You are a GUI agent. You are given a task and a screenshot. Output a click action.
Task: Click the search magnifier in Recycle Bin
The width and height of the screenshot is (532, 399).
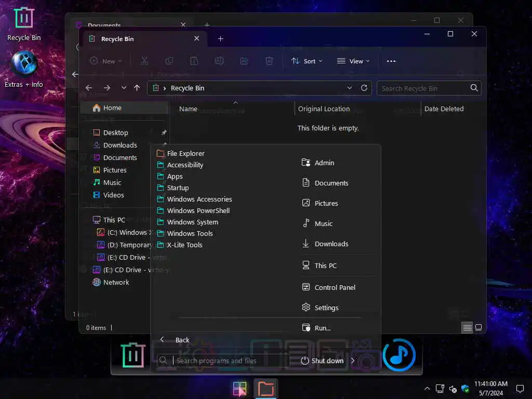[474, 88]
